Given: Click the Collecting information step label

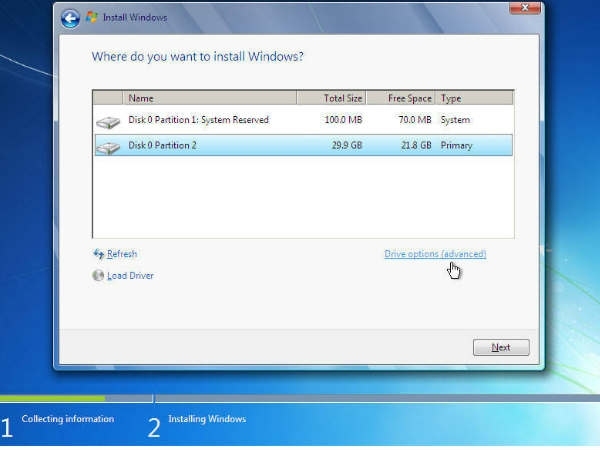Looking at the screenshot, I should tap(68, 419).
